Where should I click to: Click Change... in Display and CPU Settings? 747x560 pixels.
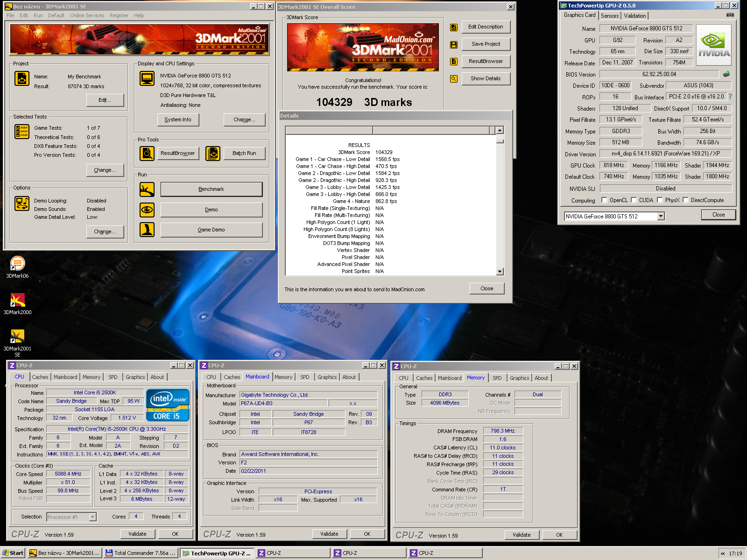244,120
